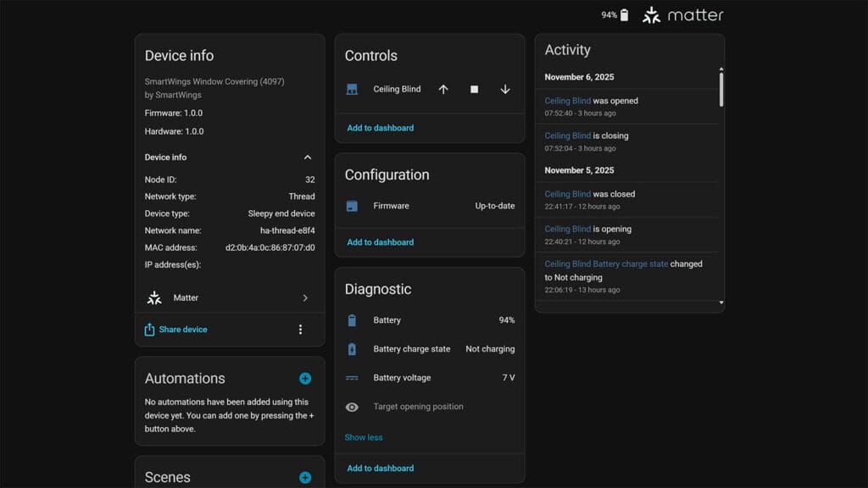Viewport: 868px width, 488px height.
Task: Collapse the Device info details section
Action: click(x=308, y=158)
